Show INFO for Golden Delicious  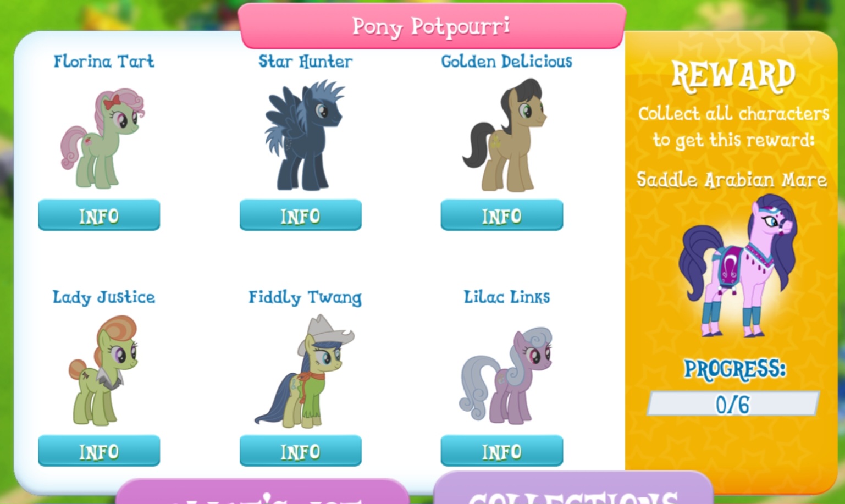point(501,215)
